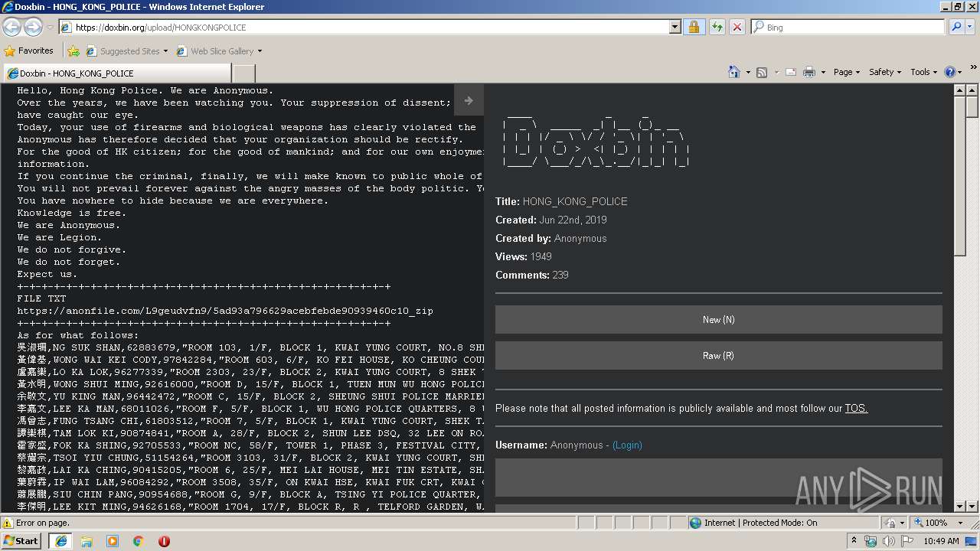Open Windows Media Player taskbar icon
The width and height of the screenshot is (980, 551).
pos(113,541)
